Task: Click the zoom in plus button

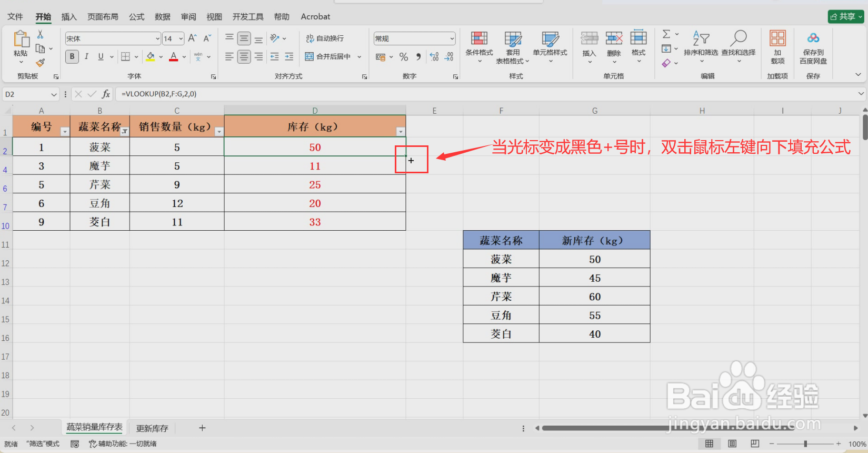Action: point(839,444)
